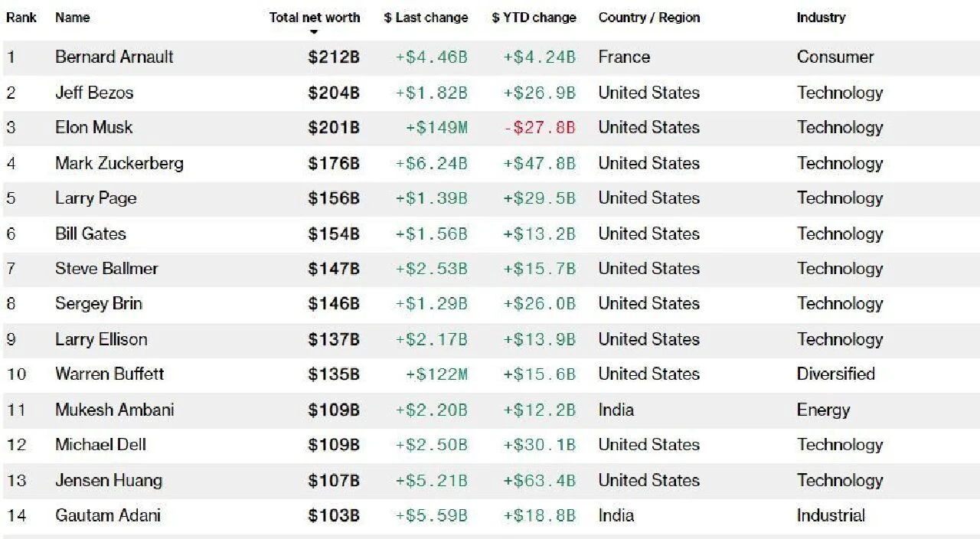The image size is (980, 539).
Task: Click the Diversified industry cell
Action: pyautogui.click(x=835, y=374)
